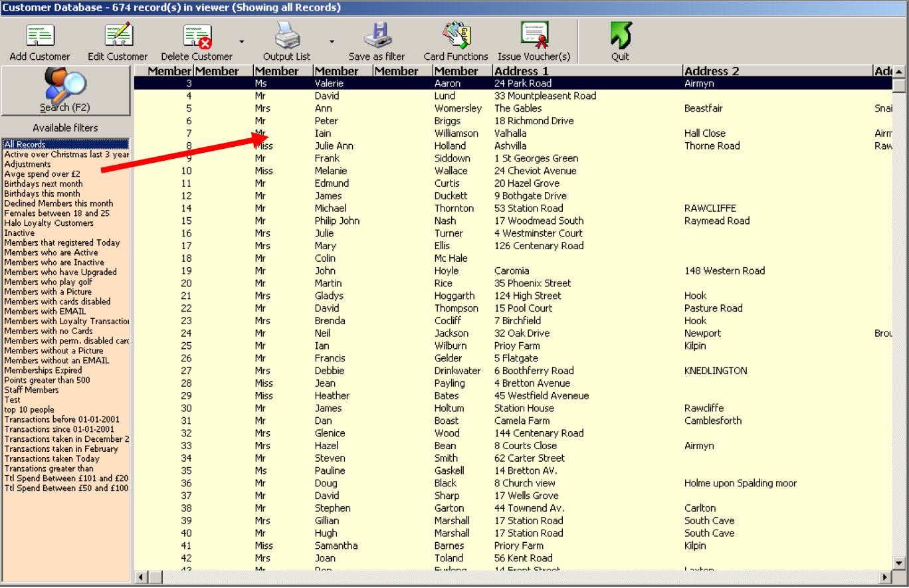
Task: Apply Declined Members this month filter
Action: 58,203
